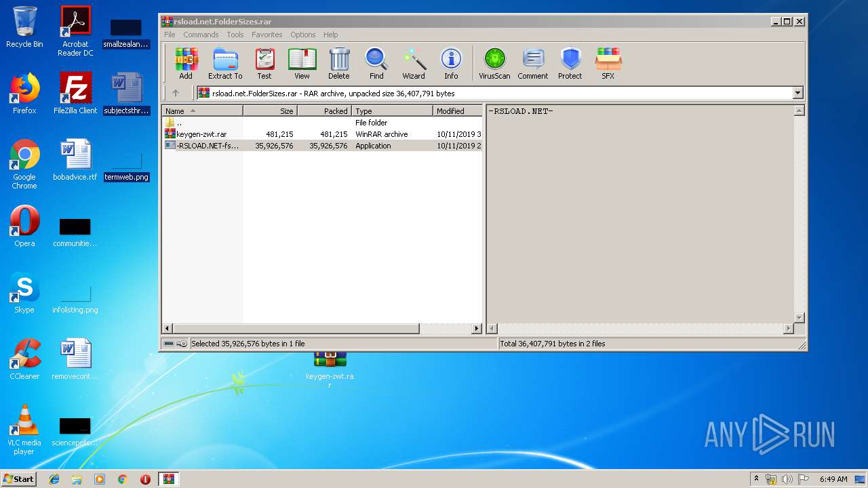
Task: Select the parent folder '..' row
Action: pos(322,123)
